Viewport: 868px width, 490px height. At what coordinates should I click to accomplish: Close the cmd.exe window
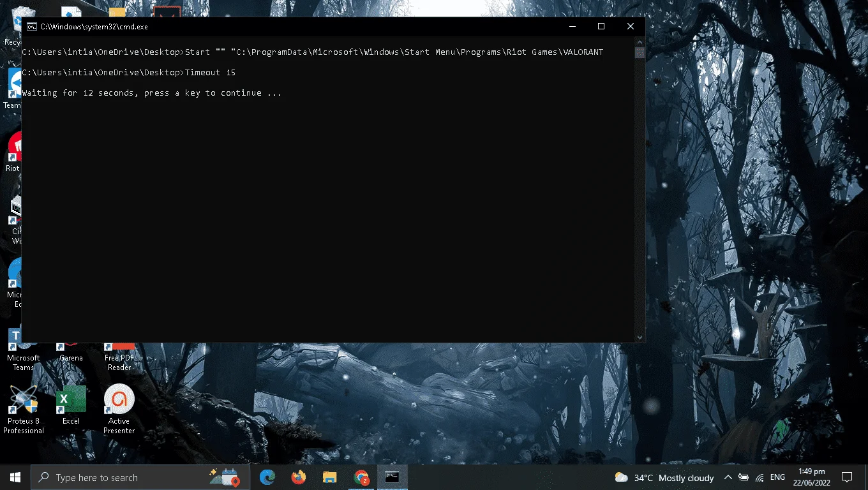pyautogui.click(x=631, y=27)
